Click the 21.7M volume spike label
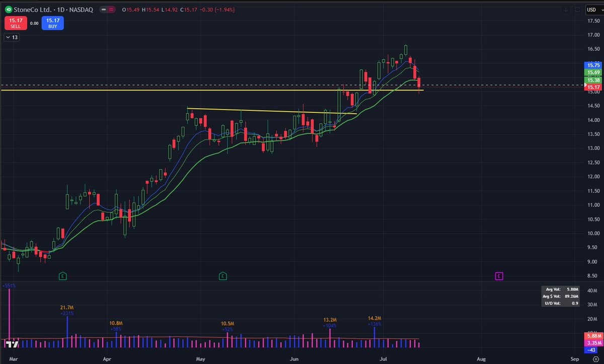The image size is (604, 364). 67,307
